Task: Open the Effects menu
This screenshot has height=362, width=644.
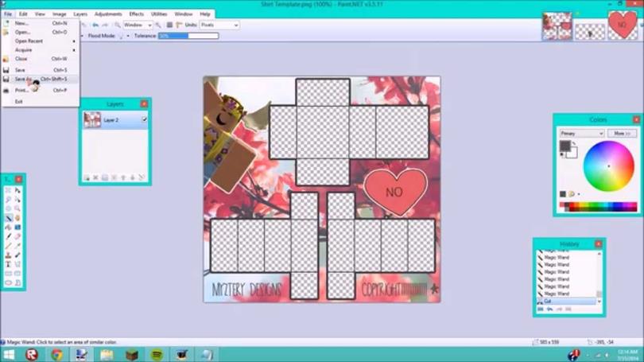Action: tap(137, 14)
